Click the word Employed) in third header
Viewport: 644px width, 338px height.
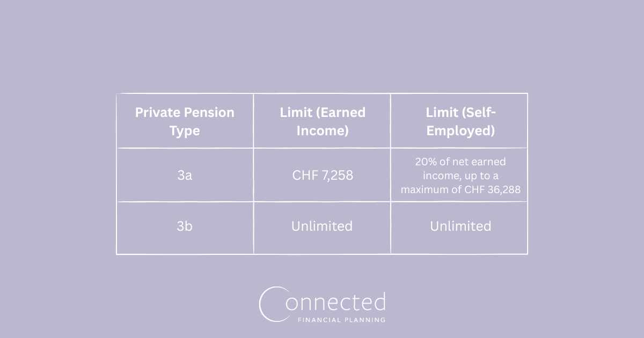460,131
